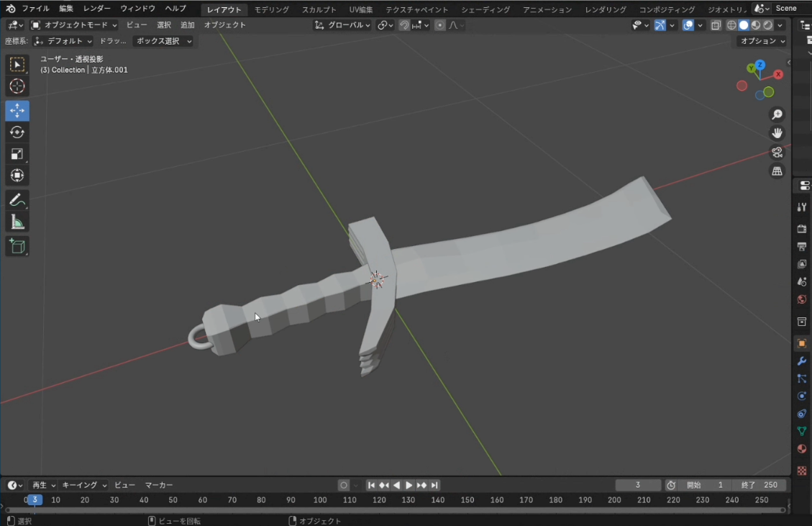Enable snapping magnet toggle
Viewport: 812px width, 526px height.
point(404,25)
